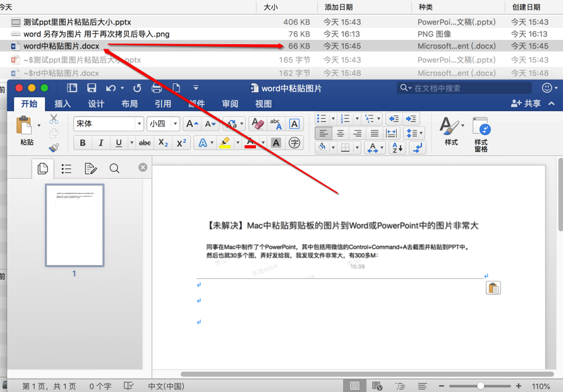
Task: Click the zoom out minus button
Action: [x=441, y=386]
